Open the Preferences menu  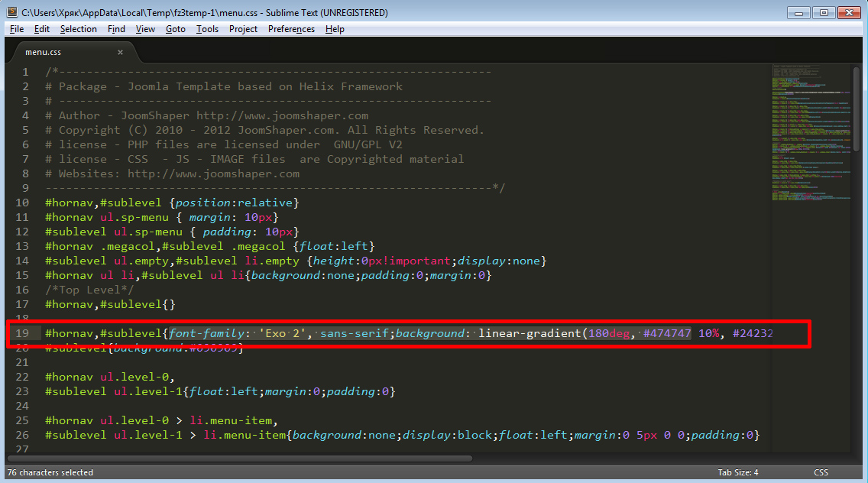(x=291, y=29)
